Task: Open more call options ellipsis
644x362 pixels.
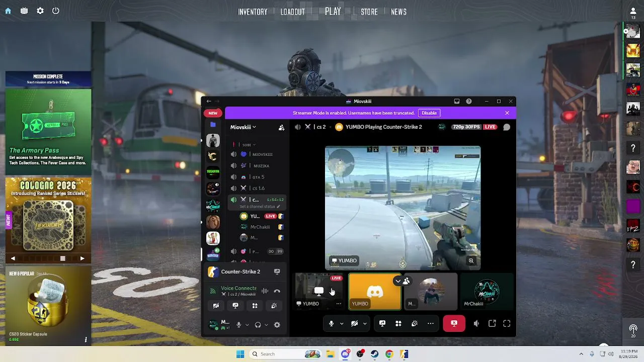Action: [x=431, y=324]
